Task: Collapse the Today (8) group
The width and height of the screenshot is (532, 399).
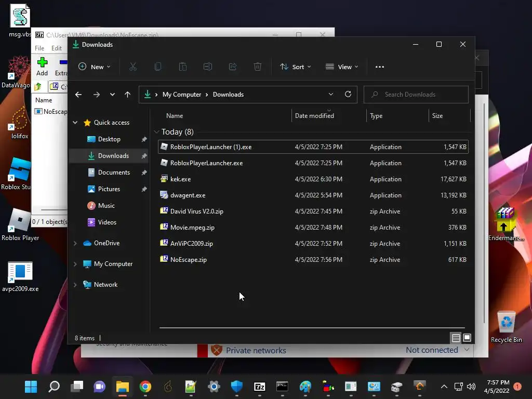Action: [x=156, y=131]
